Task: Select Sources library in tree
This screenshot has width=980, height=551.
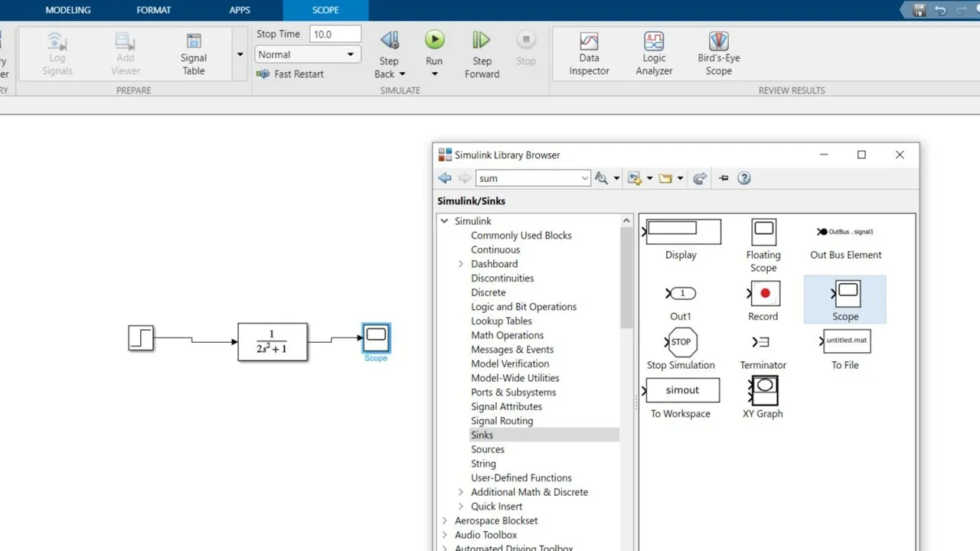Action: pos(488,449)
